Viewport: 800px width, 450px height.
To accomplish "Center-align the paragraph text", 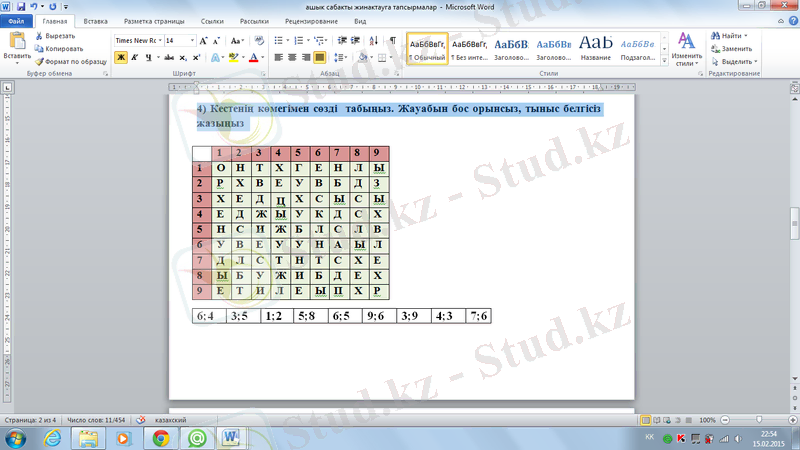I will [x=293, y=58].
